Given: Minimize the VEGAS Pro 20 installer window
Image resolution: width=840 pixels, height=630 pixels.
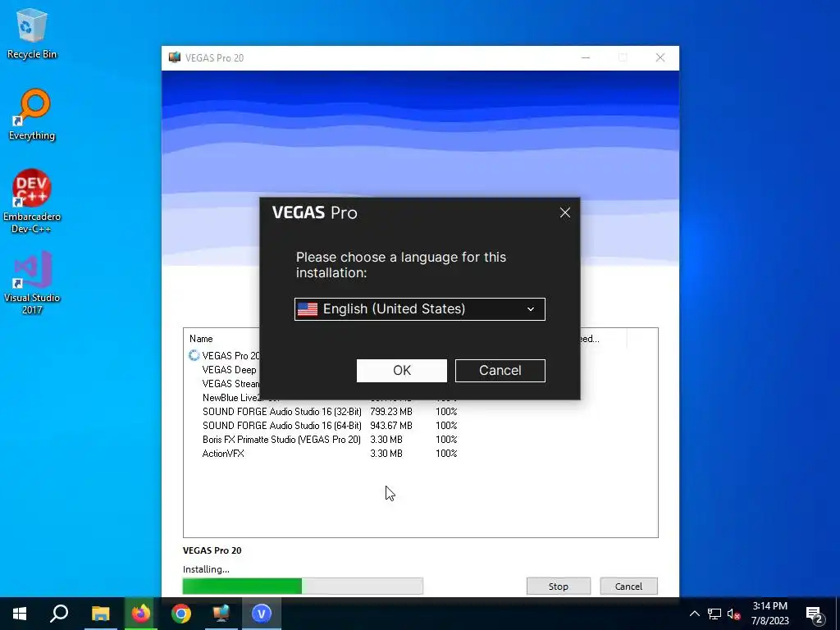Looking at the screenshot, I should (586, 58).
